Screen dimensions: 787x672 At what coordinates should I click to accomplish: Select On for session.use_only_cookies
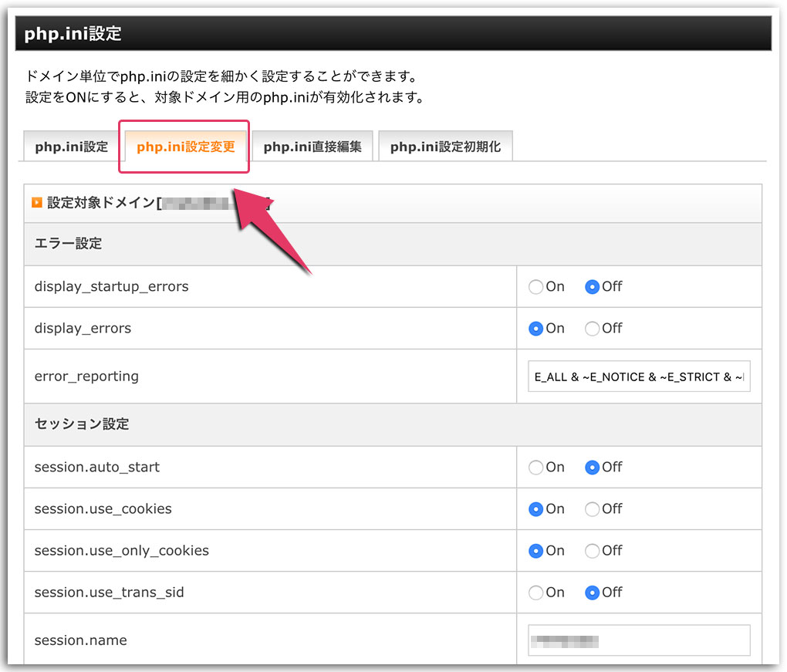point(535,551)
